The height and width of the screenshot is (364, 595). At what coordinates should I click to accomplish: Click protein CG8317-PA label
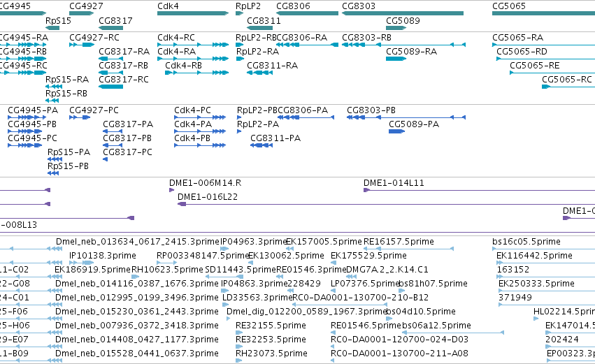(128, 124)
